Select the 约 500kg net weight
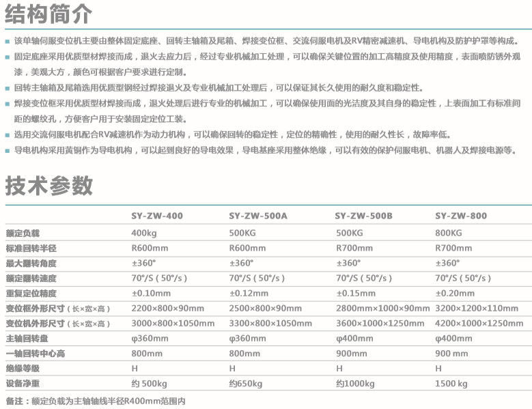Viewport: 532px width, 409px height. tap(150, 384)
